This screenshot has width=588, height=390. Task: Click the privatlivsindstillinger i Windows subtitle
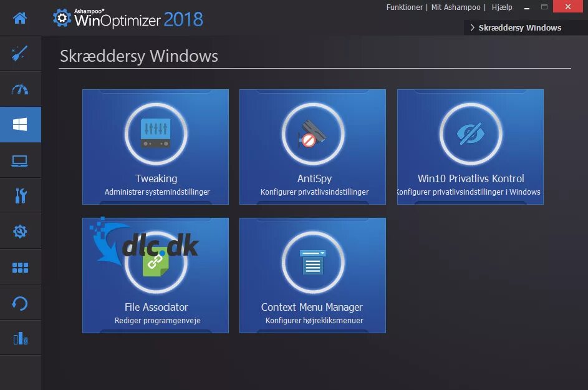pos(470,192)
